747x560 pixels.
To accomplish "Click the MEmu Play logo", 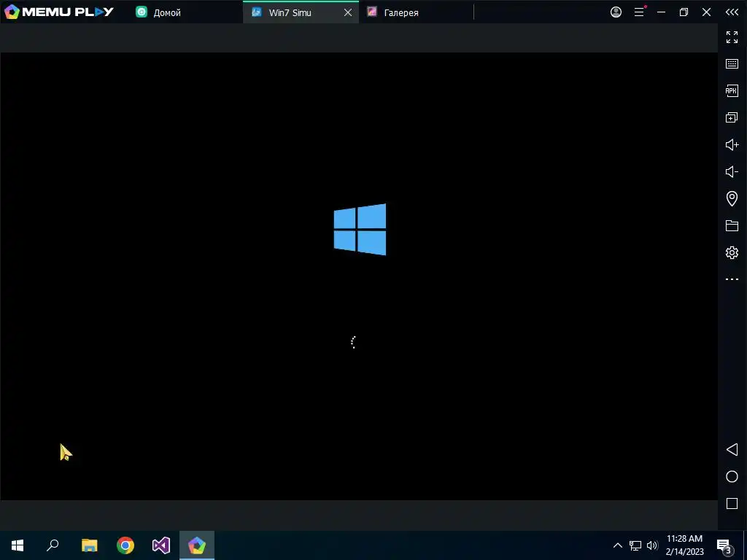I will 59,12.
